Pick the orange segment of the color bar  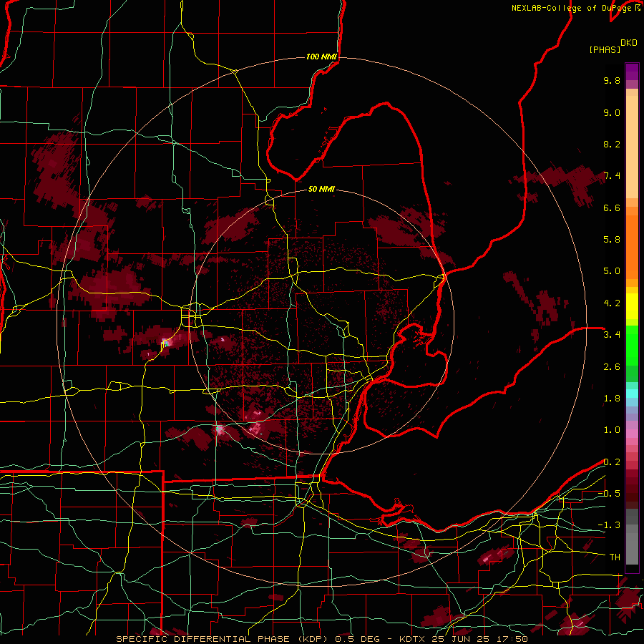[x=632, y=246]
